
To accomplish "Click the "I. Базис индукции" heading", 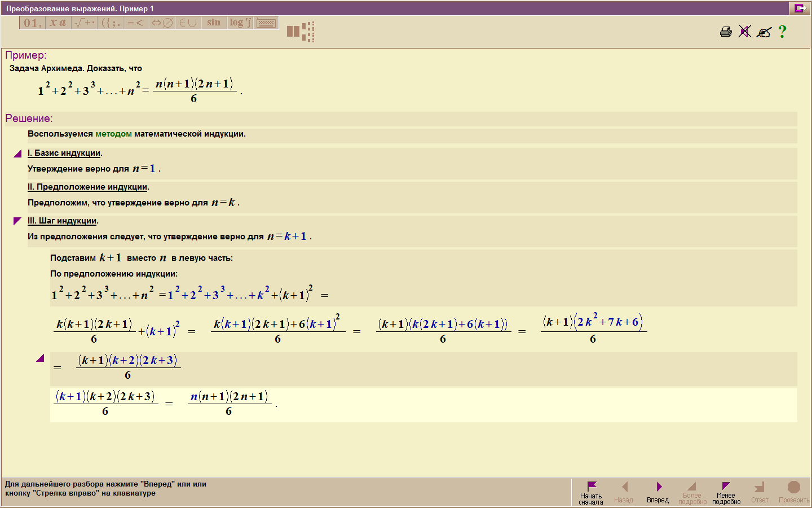I will (64, 153).
